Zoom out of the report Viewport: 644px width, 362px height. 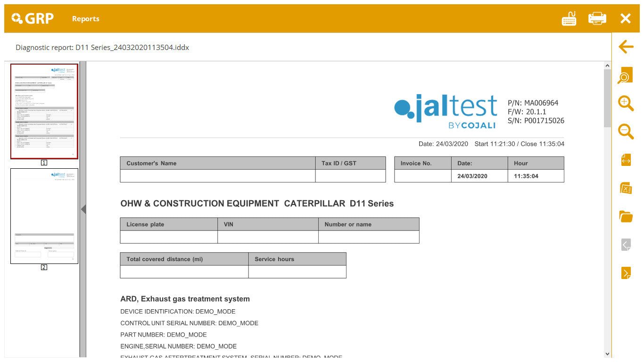click(626, 132)
